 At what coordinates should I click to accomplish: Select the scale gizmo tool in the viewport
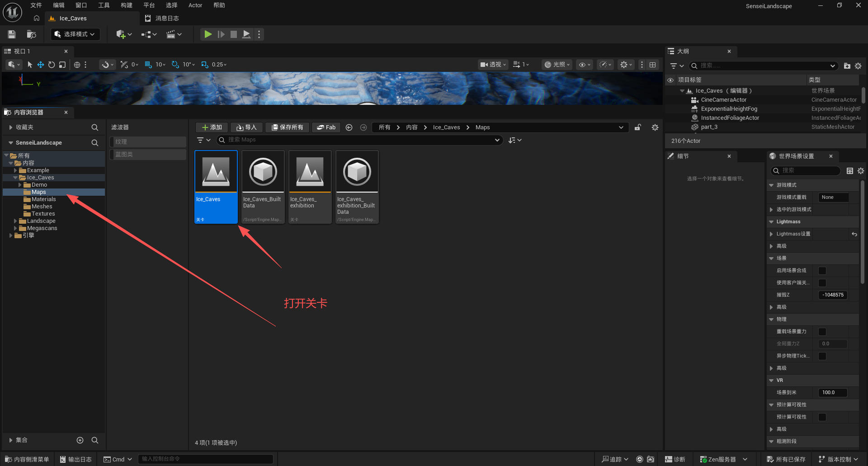[62, 65]
